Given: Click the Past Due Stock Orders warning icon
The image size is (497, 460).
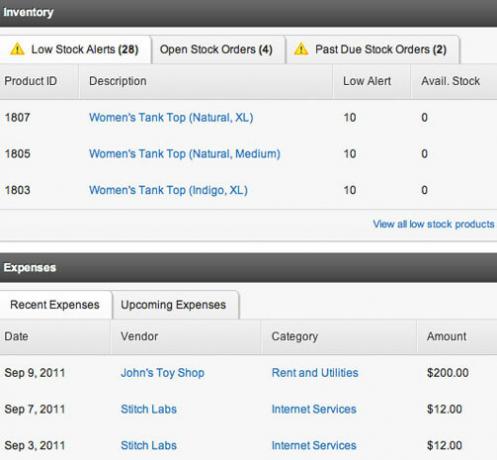Looking at the screenshot, I should coord(301,49).
